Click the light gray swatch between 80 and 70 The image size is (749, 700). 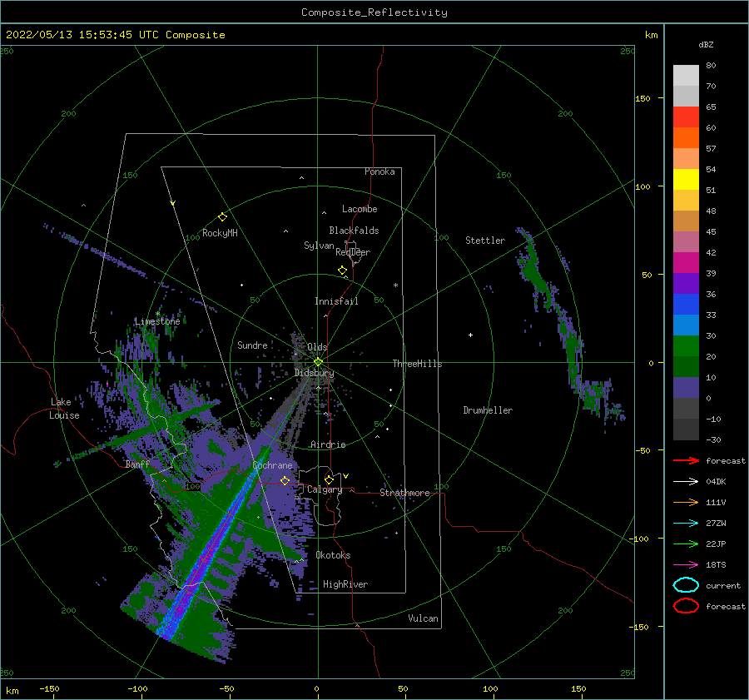(686, 76)
